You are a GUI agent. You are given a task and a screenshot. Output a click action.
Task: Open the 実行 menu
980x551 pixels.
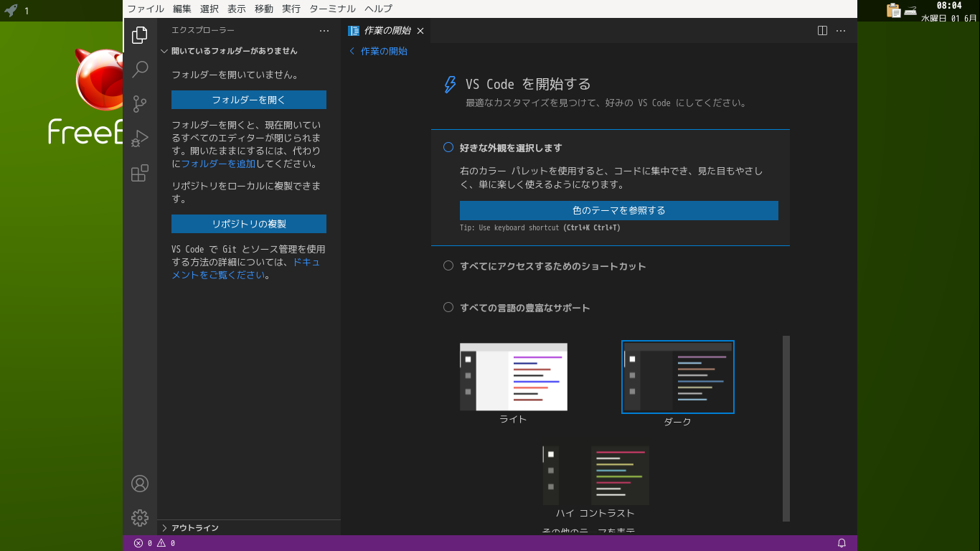coord(291,9)
